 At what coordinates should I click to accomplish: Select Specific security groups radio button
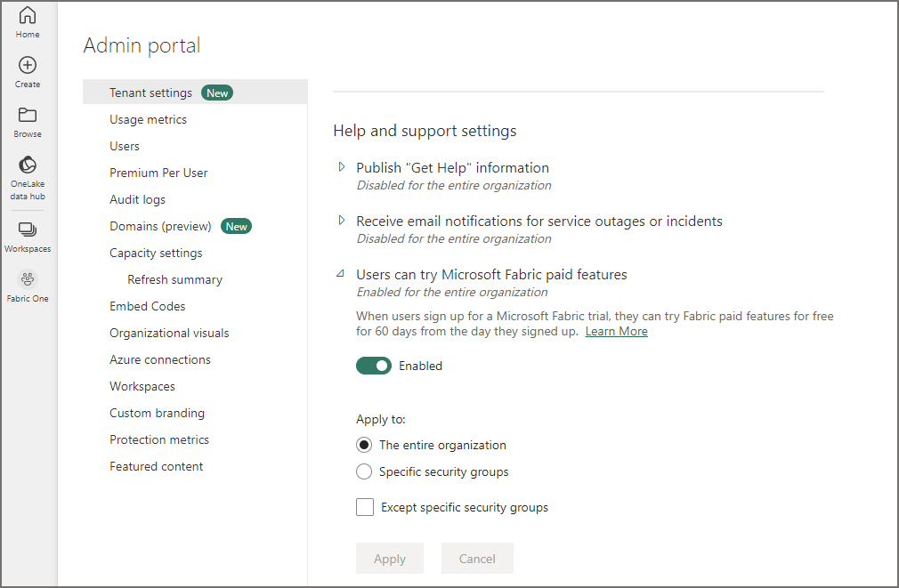[364, 471]
